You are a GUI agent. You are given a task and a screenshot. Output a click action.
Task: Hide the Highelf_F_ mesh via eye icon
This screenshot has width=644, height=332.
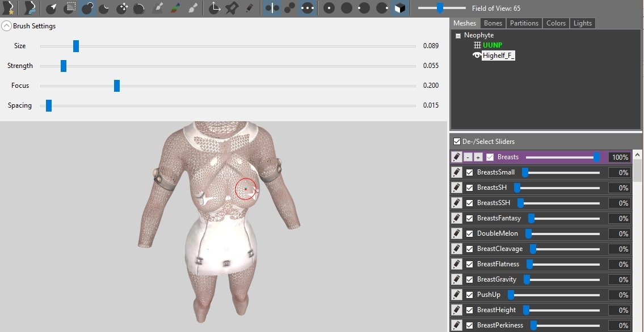tap(477, 56)
